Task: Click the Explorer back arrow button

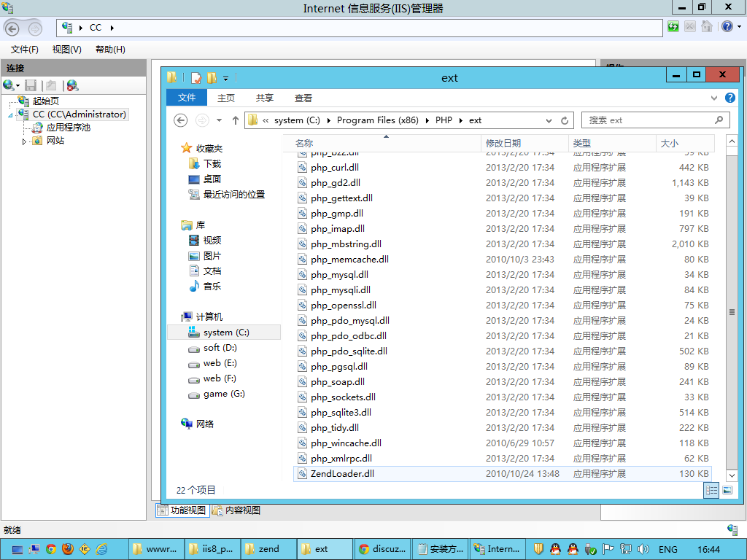Action: click(181, 120)
